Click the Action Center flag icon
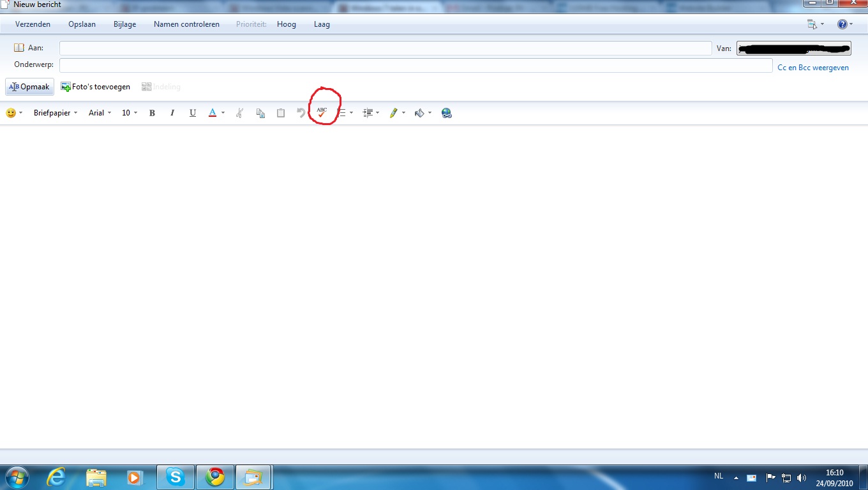Image resolution: width=868 pixels, height=490 pixels. 770,477
